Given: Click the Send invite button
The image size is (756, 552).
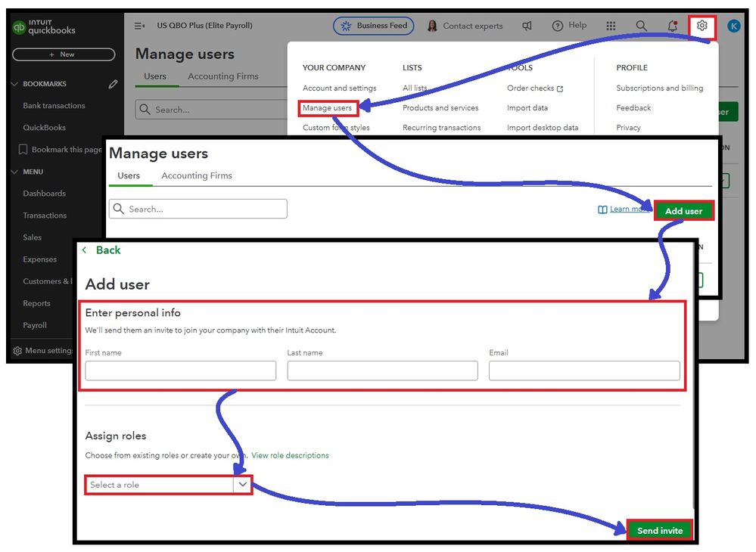Looking at the screenshot, I should pyautogui.click(x=660, y=530).
